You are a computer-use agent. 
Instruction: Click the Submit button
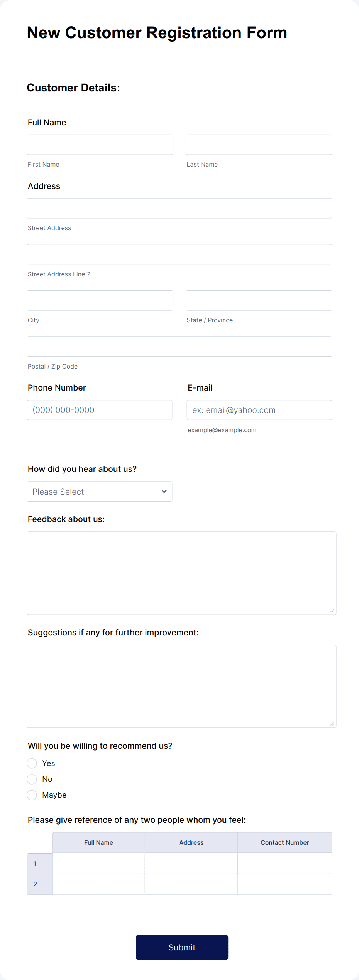point(181,947)
